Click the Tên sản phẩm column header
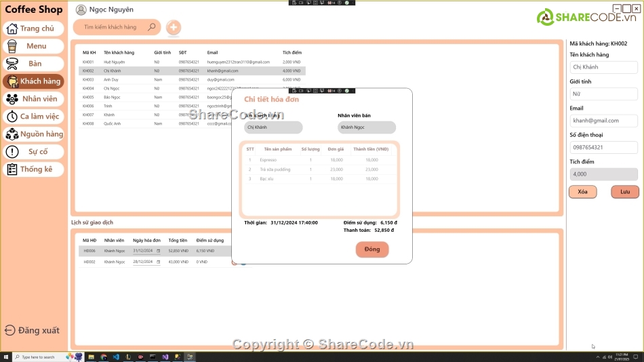Viewport: 644px width, 362px height. tap(278, 149)
